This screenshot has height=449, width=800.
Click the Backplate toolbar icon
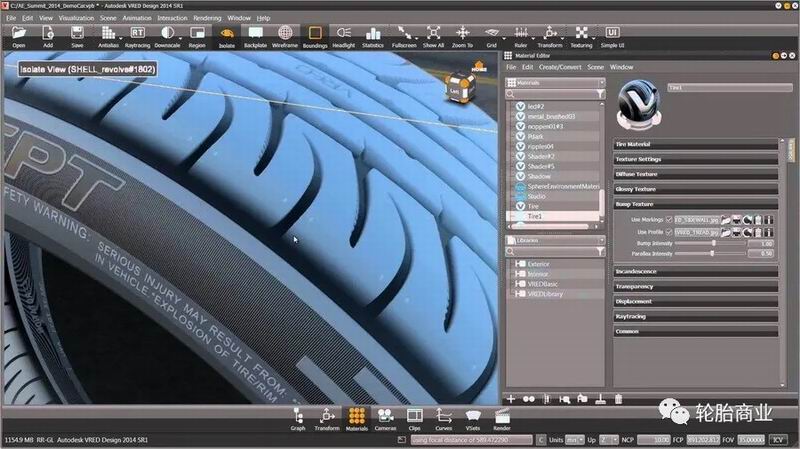pos(255,34)
